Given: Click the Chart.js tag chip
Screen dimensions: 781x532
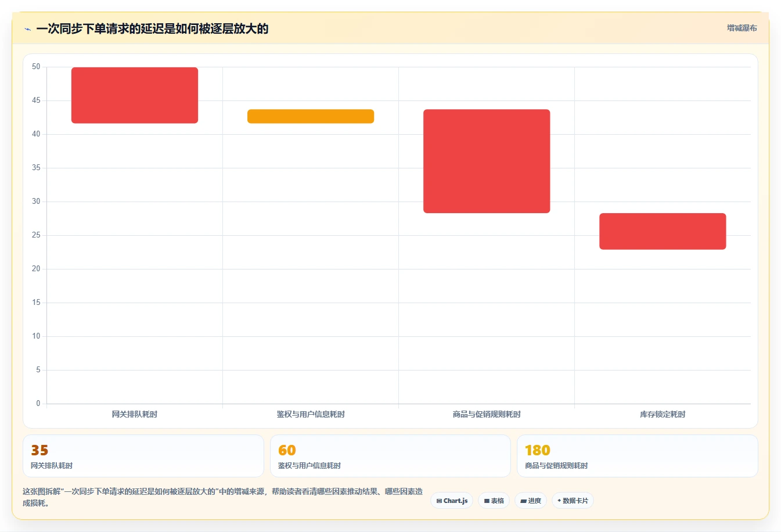Looking at the screenshot, I should (452, 501).
